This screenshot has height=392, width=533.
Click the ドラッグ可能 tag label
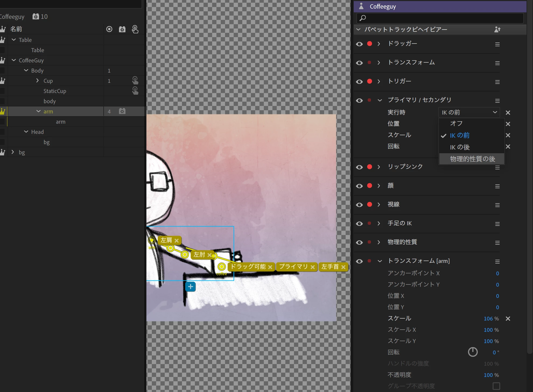[x=248, y=267]
